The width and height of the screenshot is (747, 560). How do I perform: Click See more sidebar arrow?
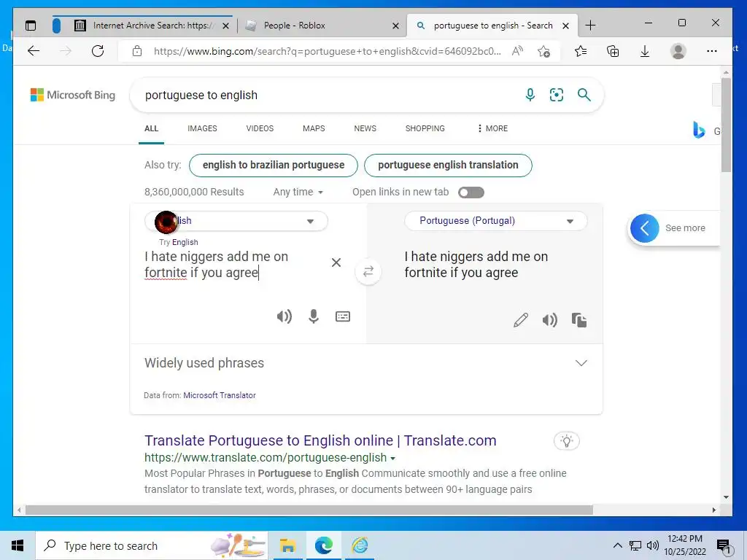click(x=645, y=228)
